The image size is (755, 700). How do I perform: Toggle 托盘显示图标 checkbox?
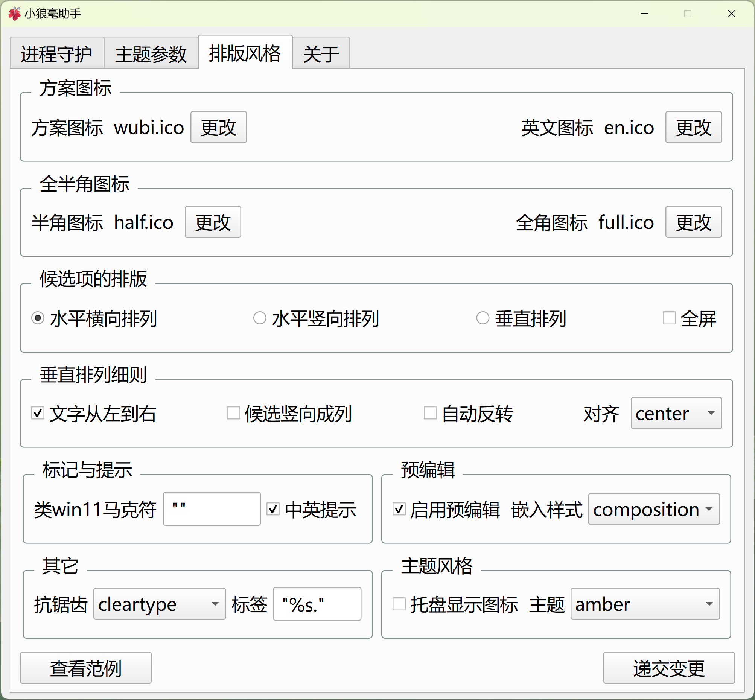pyautogui.click(x=399, y=604)
